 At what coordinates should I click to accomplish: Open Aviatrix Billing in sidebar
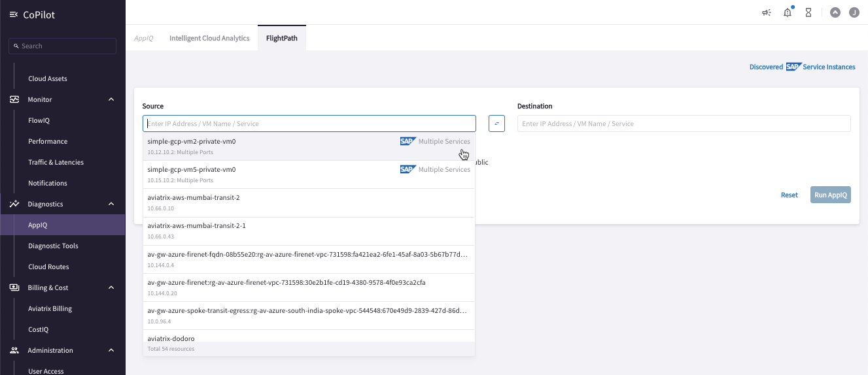tap(50, 308)
